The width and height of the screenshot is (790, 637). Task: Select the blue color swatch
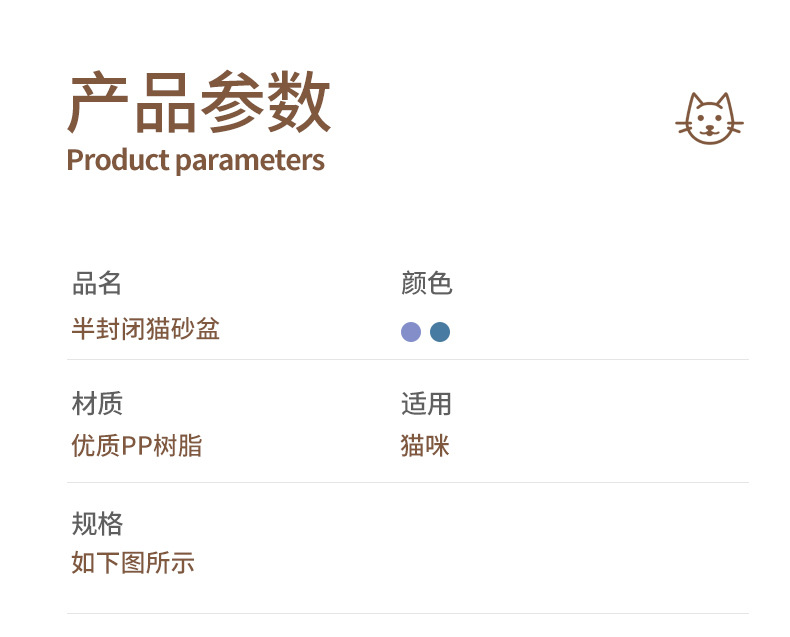point(440,332)
